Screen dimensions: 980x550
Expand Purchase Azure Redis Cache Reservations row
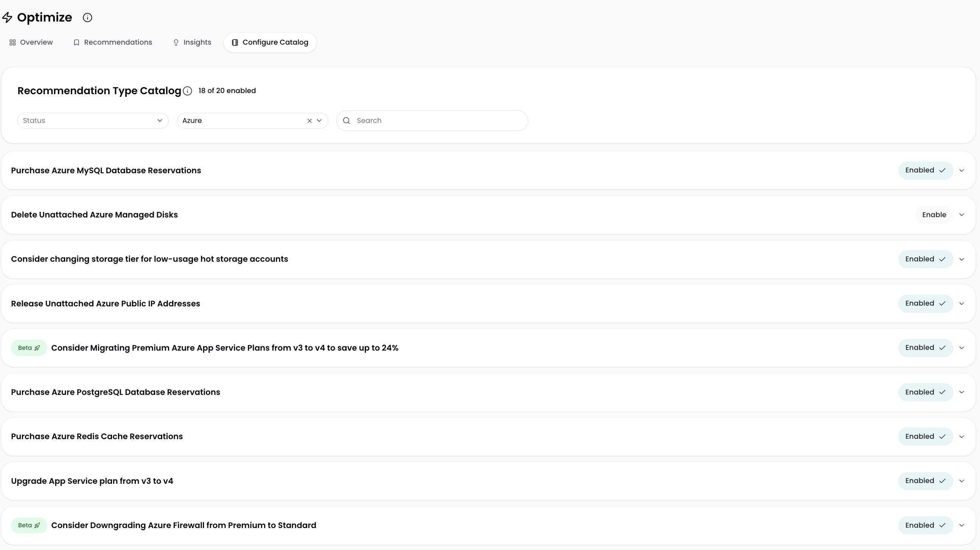[x=962, y=437]
